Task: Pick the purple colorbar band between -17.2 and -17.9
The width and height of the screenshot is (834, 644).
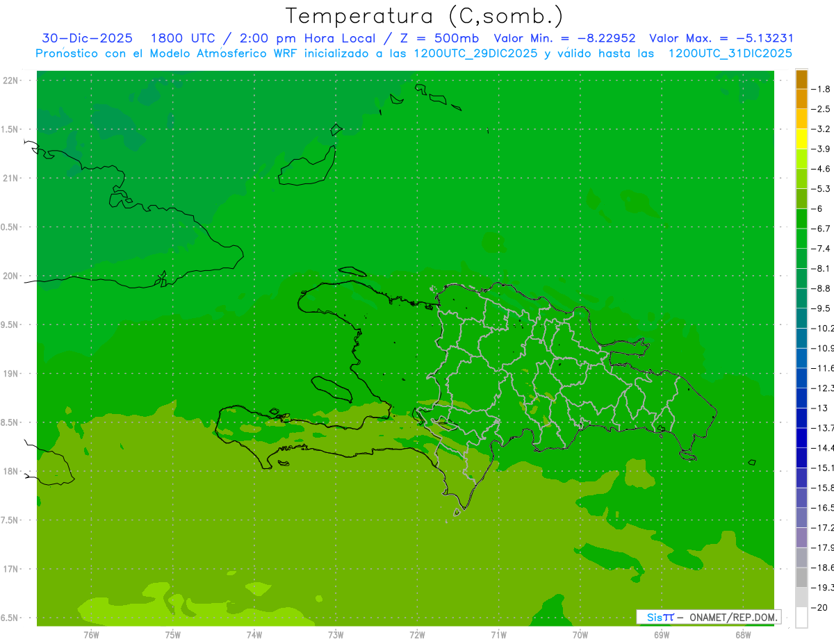Action: 801,538
